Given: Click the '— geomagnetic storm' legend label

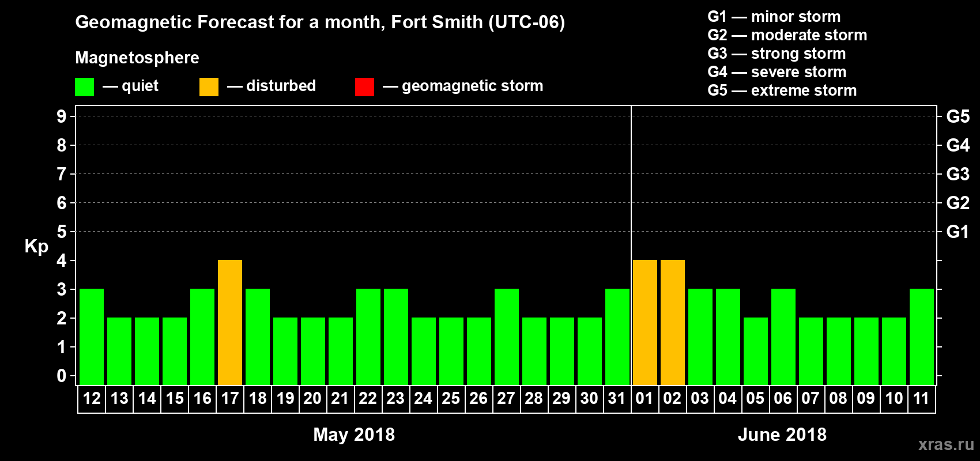Looking at the screenshot, I should pyautogui.click(x=463, y=86).
